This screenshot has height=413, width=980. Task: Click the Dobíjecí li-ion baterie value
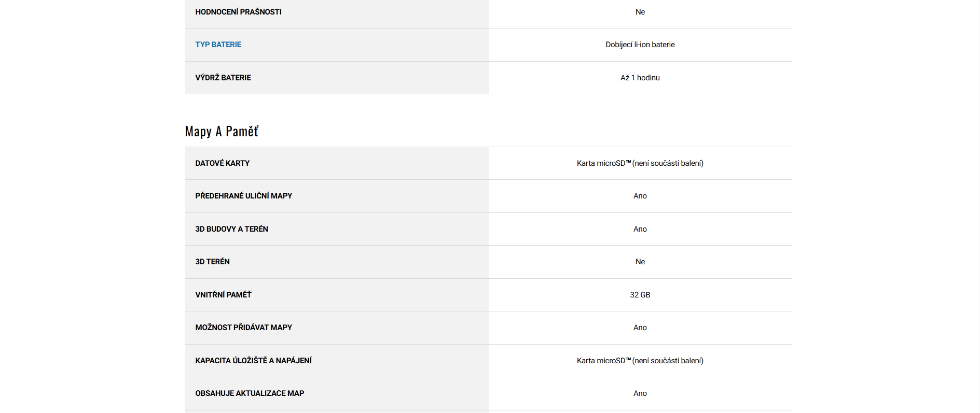point(640,45)
